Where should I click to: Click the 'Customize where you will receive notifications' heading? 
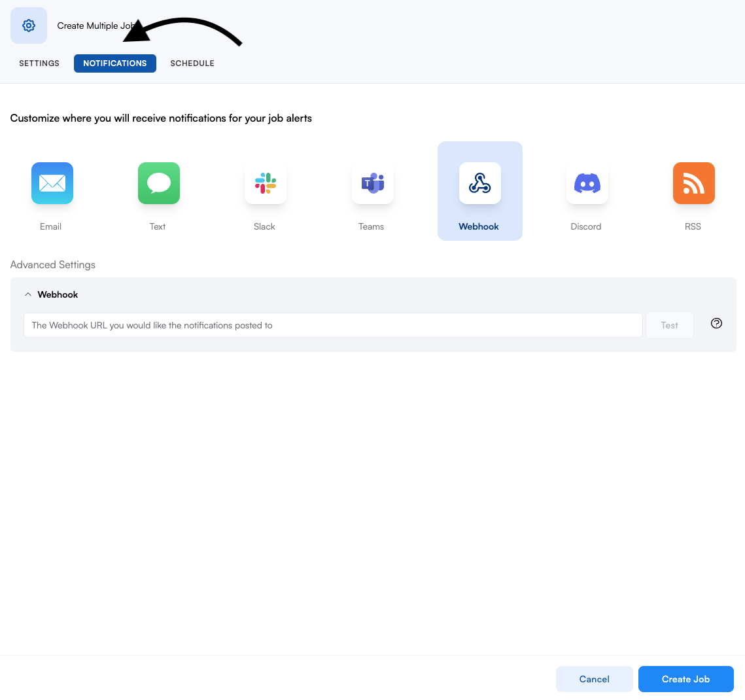(161, 118)
